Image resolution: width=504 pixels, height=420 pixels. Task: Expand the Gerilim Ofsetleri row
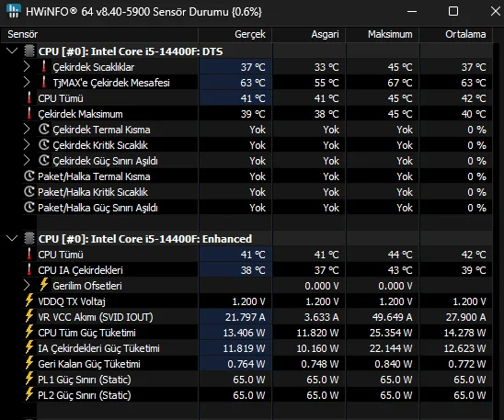click(x=27, y=285)
